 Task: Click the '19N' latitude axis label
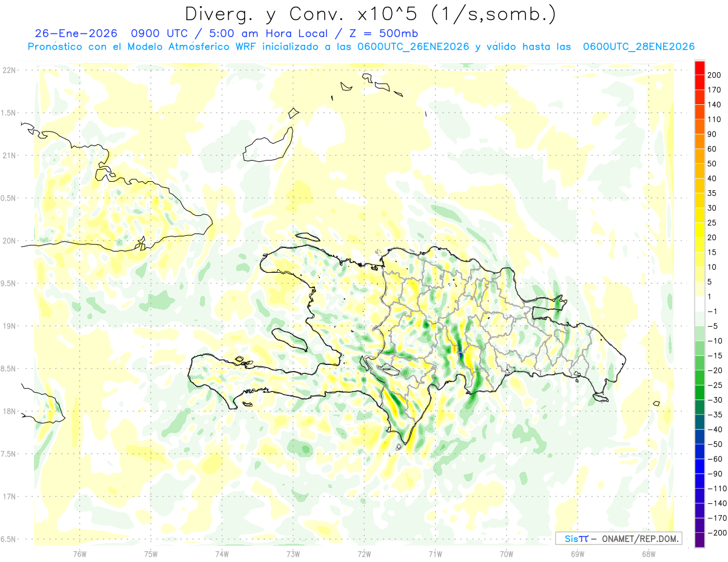click(9, 326)
